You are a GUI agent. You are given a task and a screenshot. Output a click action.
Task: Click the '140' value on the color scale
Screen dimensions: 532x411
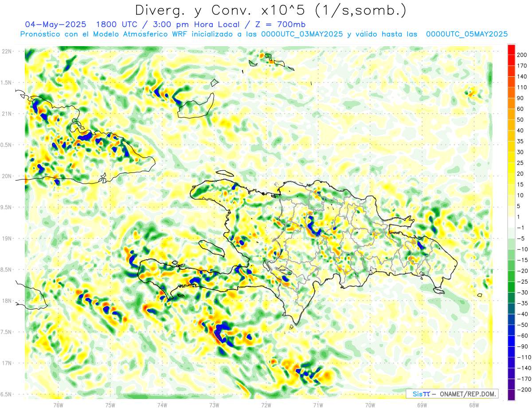click(522, 76)
